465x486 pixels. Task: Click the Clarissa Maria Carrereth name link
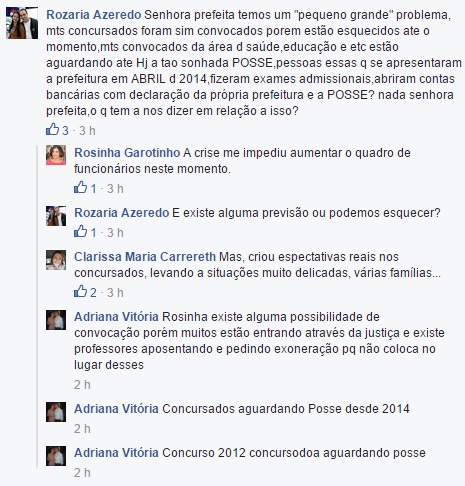point(145,257)
